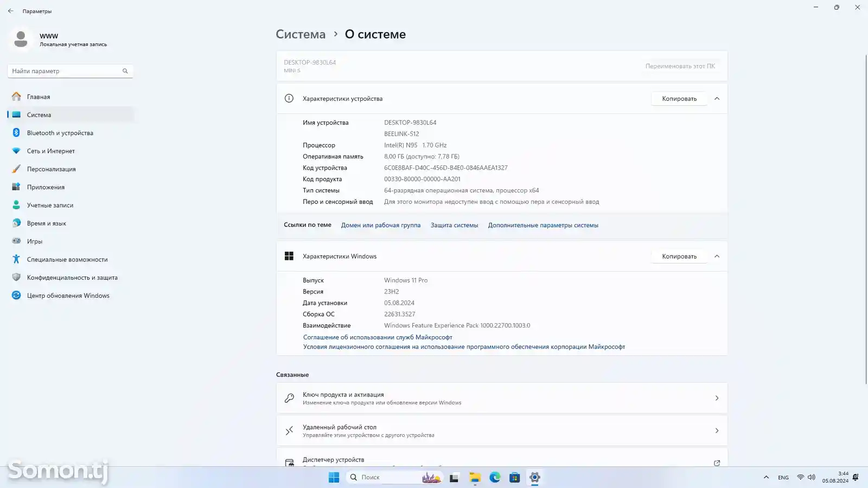Click the key icon for product activation
This screenshot has width=868, height=488.
click(x=289, y=398)
